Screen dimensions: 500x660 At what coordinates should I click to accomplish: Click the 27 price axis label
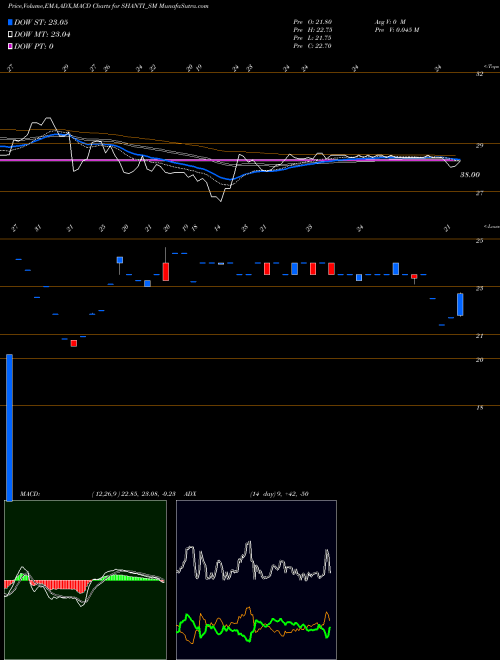(479, 194)
